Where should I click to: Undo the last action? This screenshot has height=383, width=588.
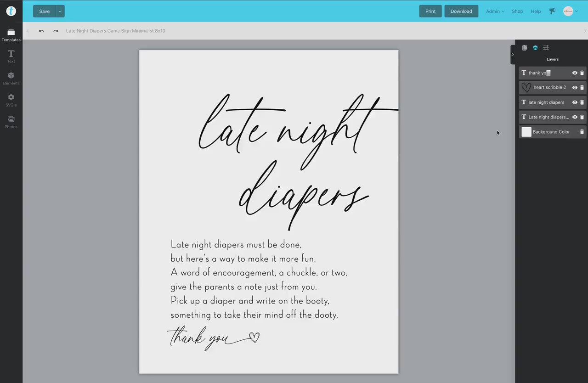click(41, 31)
